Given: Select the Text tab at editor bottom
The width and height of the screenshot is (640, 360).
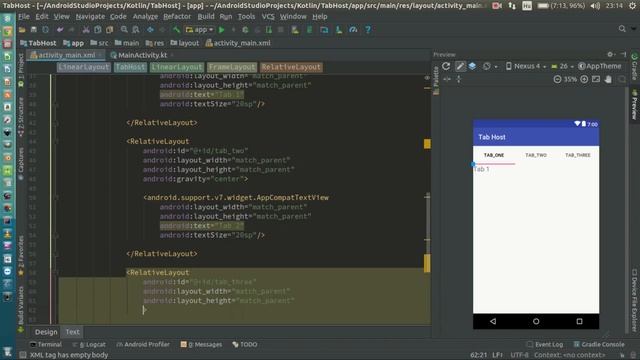Looking at the screenshot, I should coord(72,332).
